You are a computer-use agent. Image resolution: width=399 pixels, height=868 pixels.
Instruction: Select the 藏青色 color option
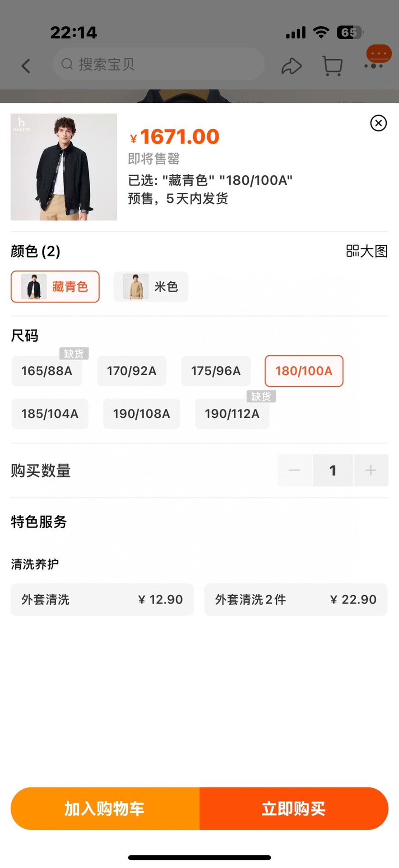(x=55, y=287)
